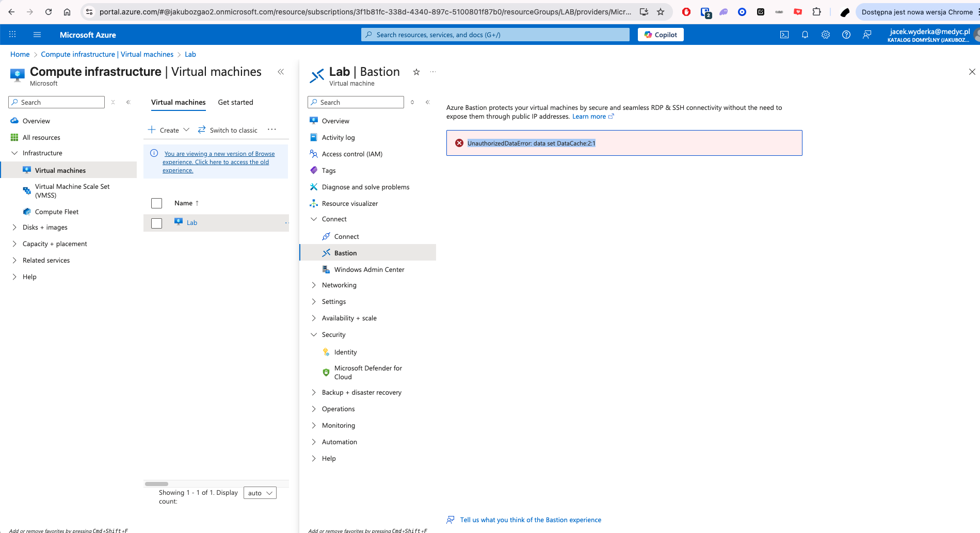The height and width of the screenshot is (533, 980).
Task: Open Compute Fleet in left menu
Action: click(x=57, y=212)
